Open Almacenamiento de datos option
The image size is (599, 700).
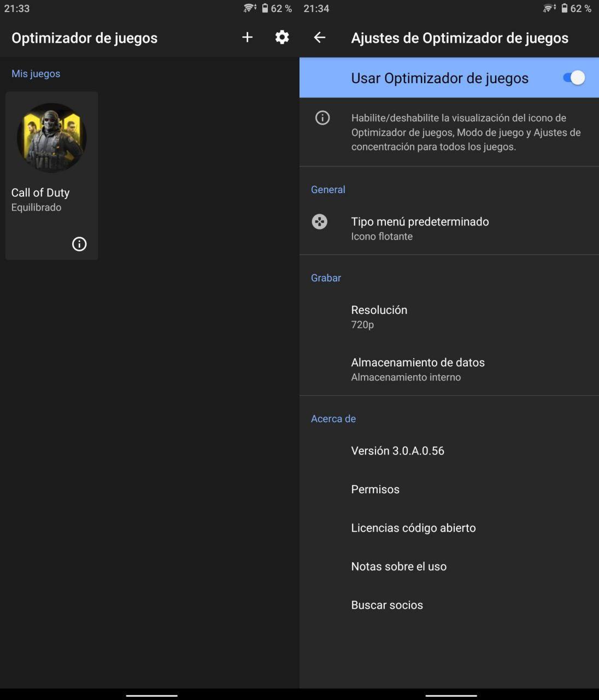[449, 369]
